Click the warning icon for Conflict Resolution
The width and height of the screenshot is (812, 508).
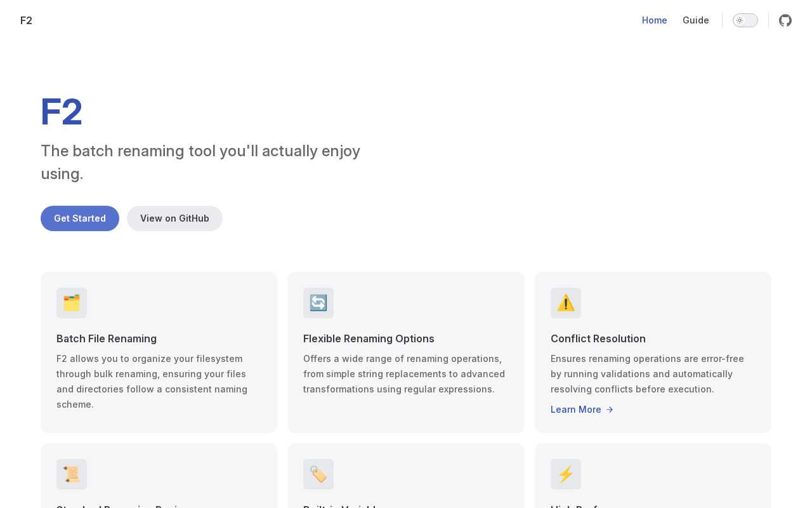coord(566,303)
